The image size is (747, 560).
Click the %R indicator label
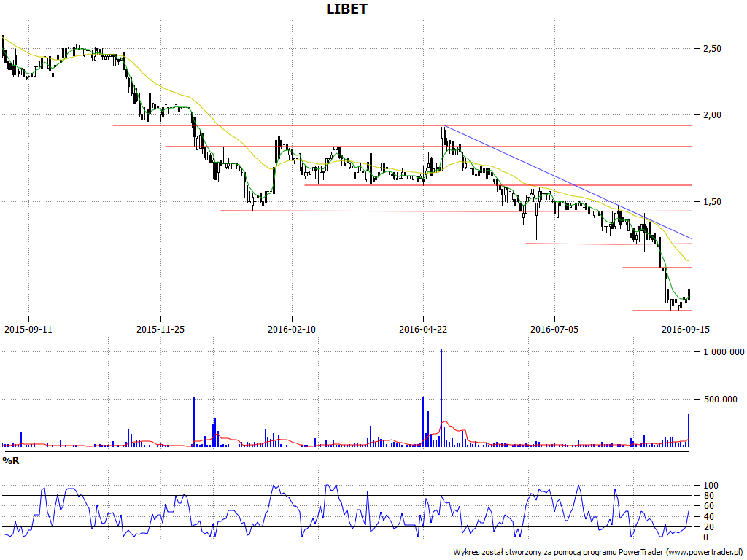(11, 461)
